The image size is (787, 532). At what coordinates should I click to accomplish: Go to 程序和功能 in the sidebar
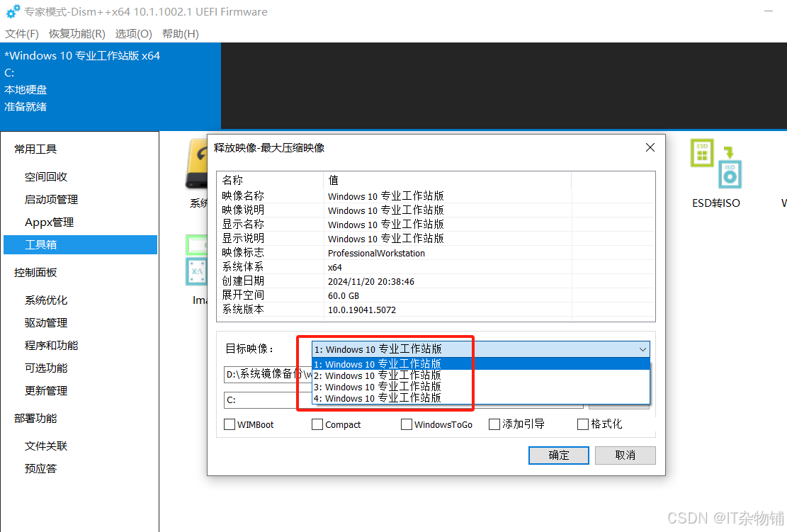tap(51, 345)
